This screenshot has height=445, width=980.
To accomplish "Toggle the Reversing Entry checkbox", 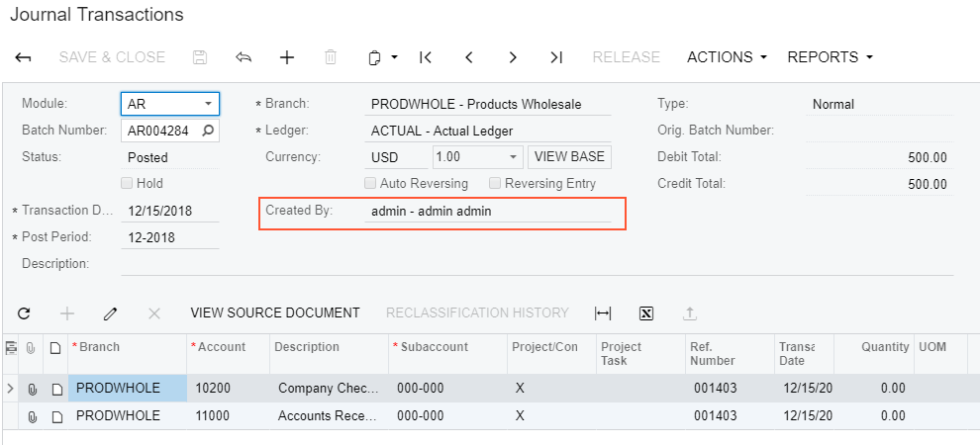I will (495, 183).
